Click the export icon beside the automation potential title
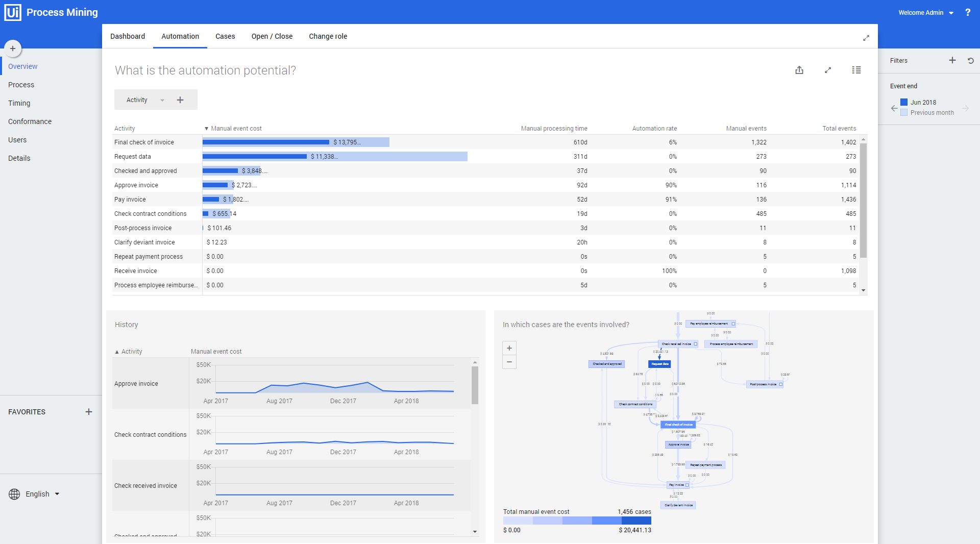 coord(799,70)
